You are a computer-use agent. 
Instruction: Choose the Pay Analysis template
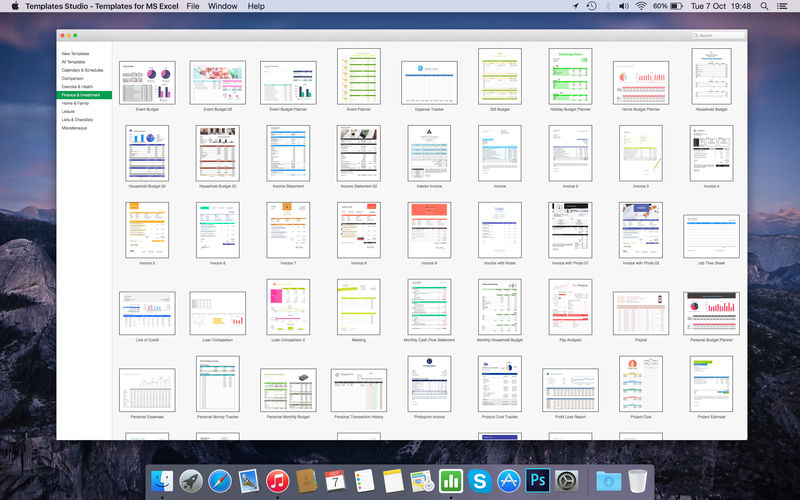pyautogui.click(x=570, y=307)
